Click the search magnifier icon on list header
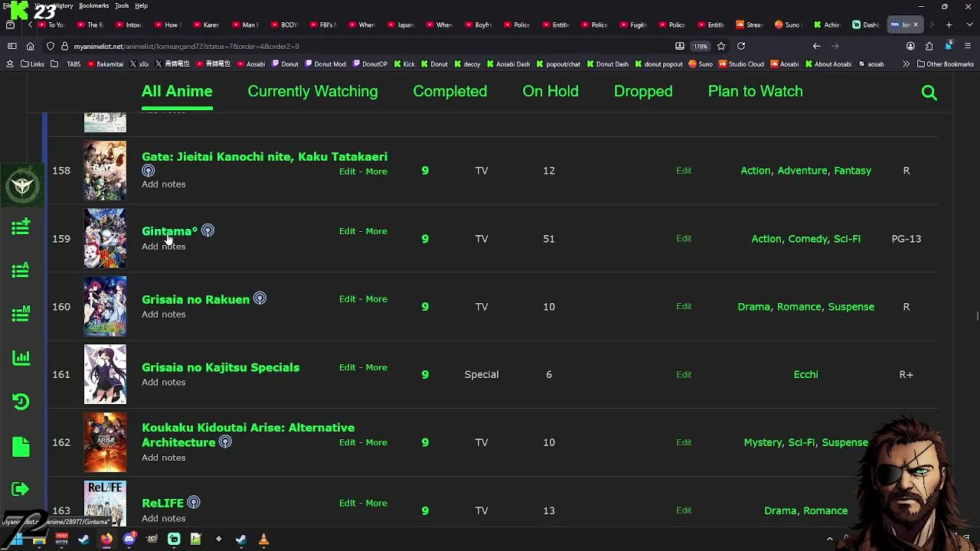980x551 pixels. click(x=929, y=93)
